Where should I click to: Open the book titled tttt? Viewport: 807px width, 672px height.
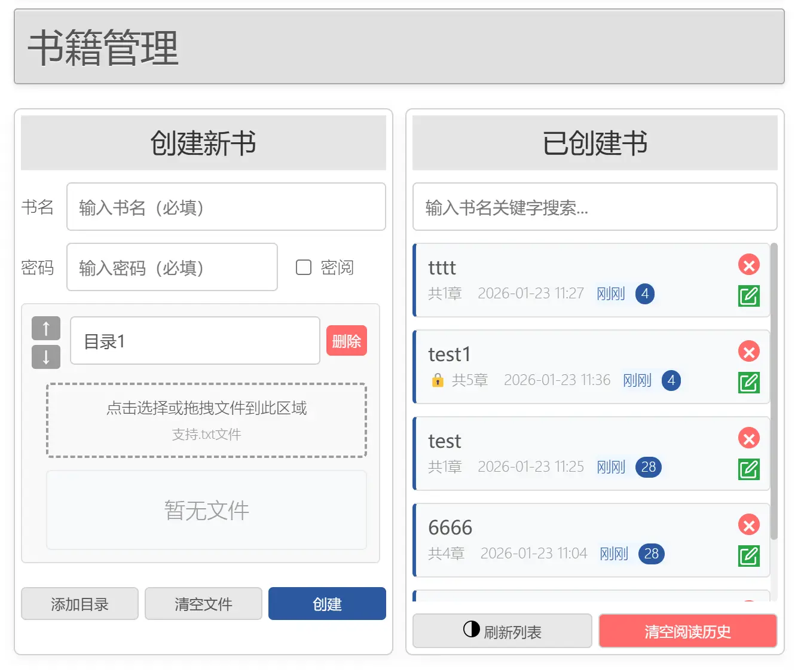click(x=442, y=268)
